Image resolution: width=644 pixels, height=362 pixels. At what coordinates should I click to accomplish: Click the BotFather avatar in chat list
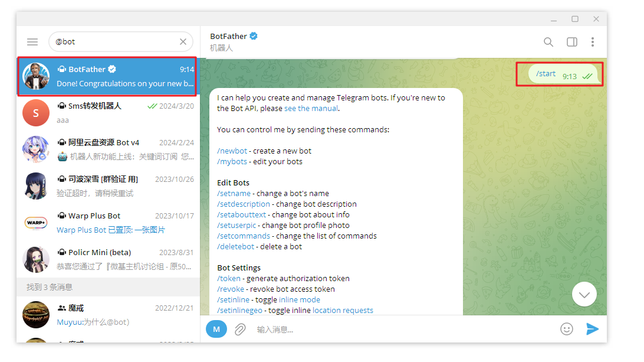pos(36,77)
